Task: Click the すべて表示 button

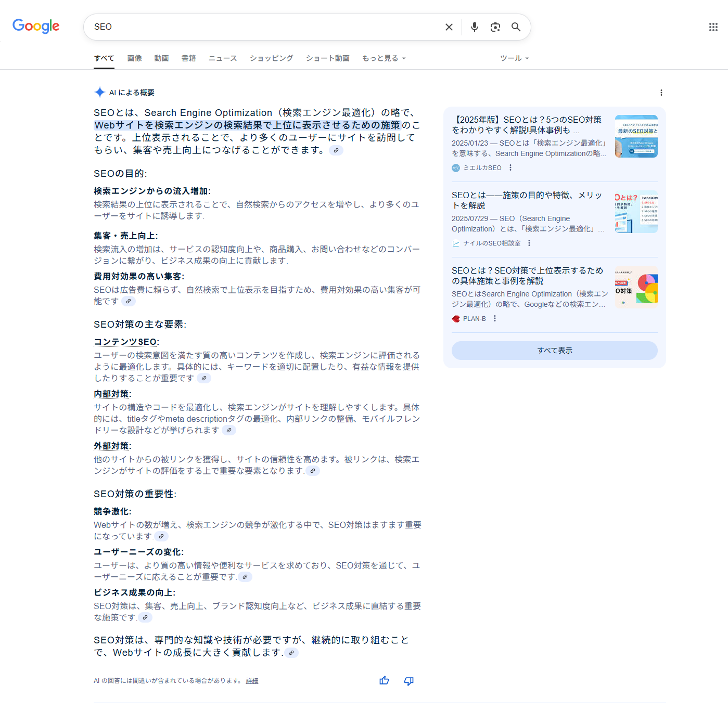Action: coord(555,351)
